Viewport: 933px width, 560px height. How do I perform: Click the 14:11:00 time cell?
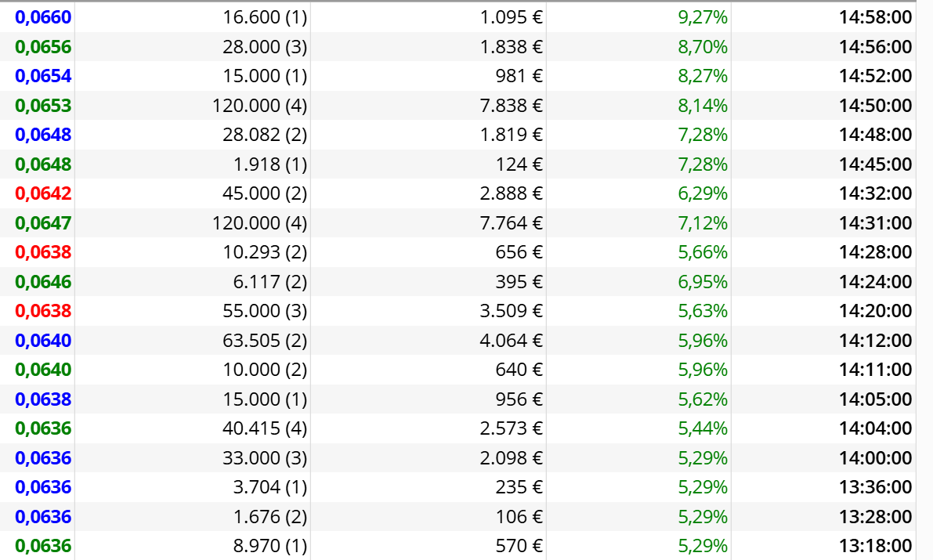(x=875, y=370)
